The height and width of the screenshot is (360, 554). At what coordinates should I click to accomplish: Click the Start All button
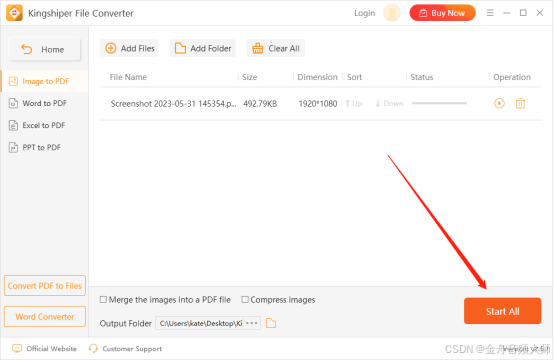point(502,311)
